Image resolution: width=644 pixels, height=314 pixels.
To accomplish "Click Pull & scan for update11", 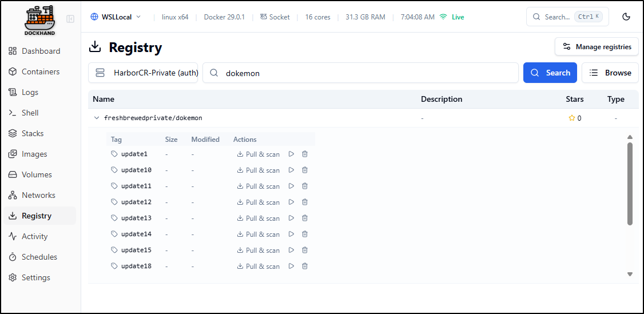I will [x=259, y=186].
